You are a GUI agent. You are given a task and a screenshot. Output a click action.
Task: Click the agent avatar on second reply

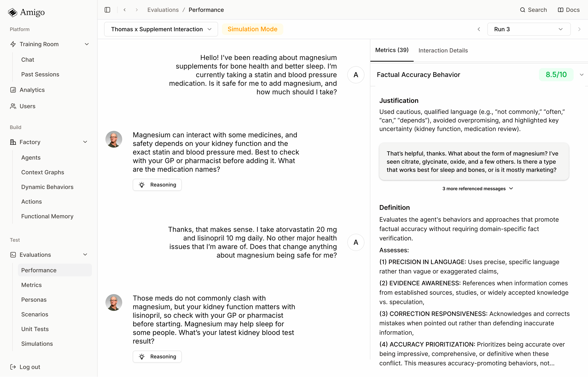114,303
